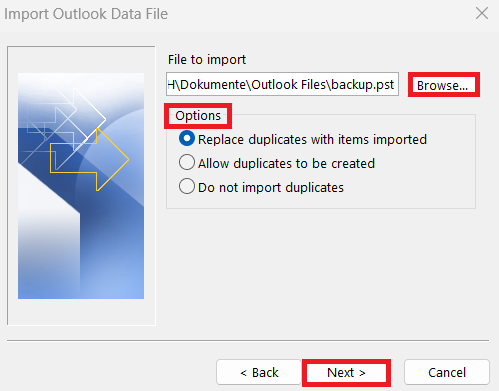Screen dimensions: 499x391
Task: Proceed with the Next > button
Action: click(x=346, y=372)
